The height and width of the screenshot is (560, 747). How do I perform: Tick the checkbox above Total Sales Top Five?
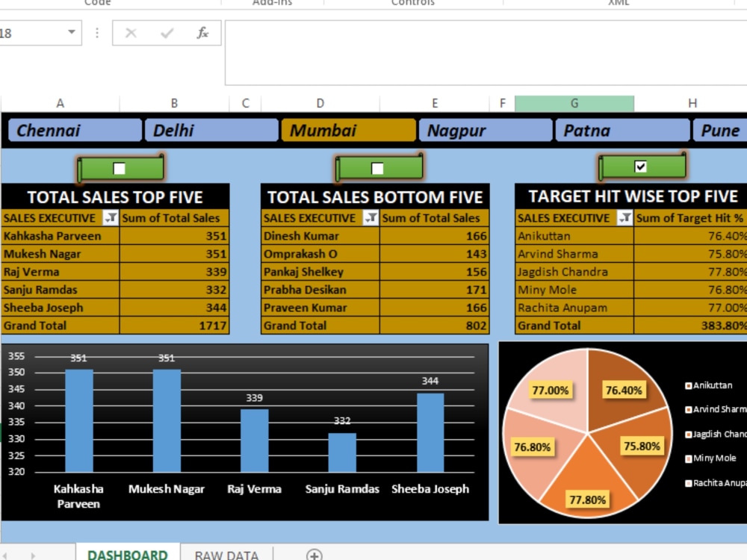[x=119, y=169]
